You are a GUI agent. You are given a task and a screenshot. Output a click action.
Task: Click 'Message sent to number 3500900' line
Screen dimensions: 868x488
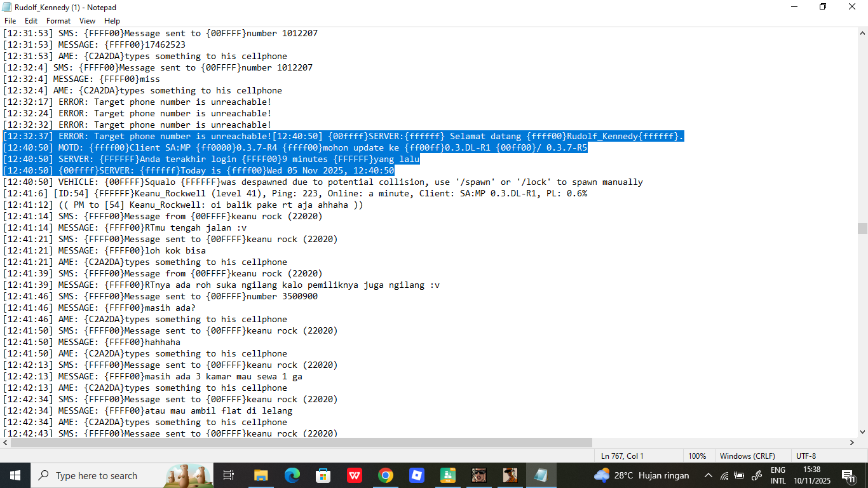(160, 296)
